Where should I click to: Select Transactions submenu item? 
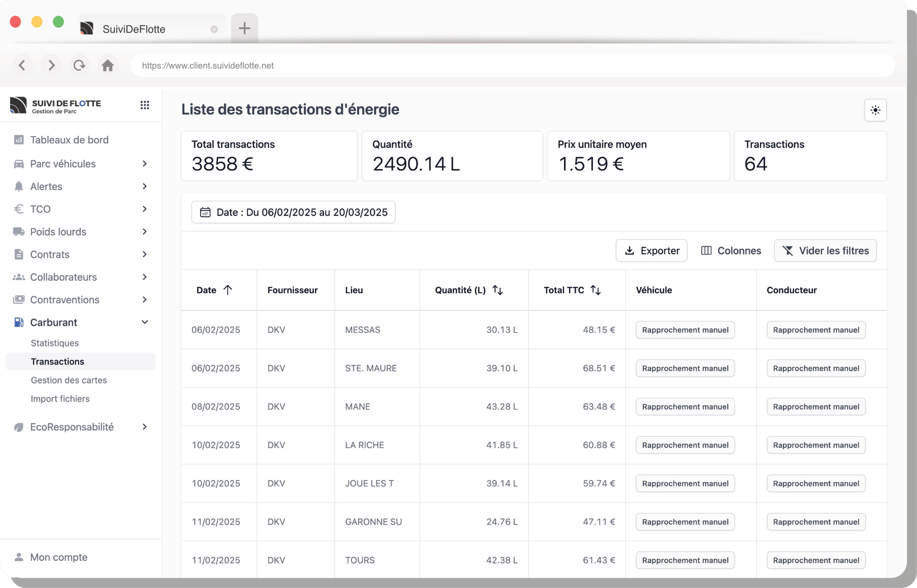(81, 361)
